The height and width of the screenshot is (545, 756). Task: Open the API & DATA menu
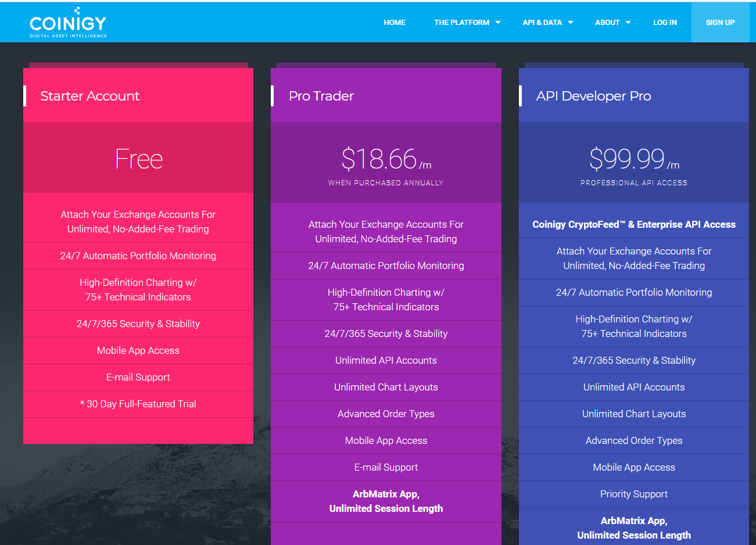[x=542, y=23]
